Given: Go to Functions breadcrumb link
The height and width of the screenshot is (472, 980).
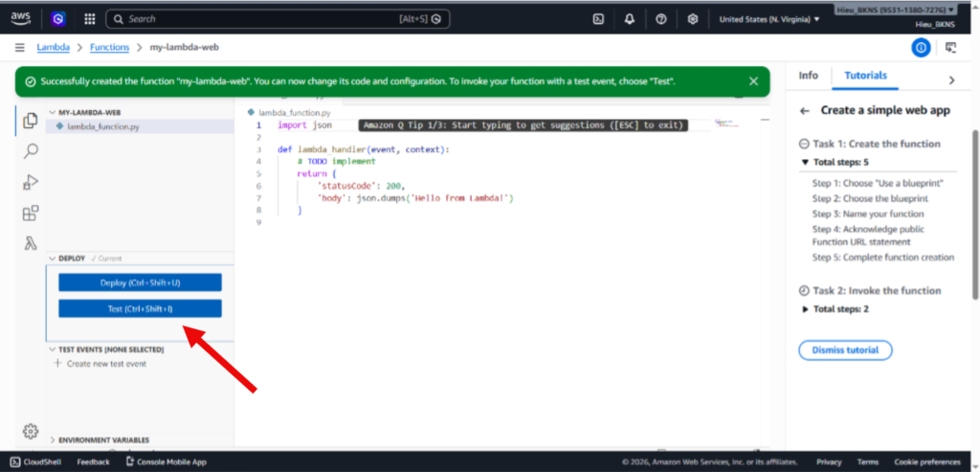Looking at the screenshot, I should click(109, 48).
